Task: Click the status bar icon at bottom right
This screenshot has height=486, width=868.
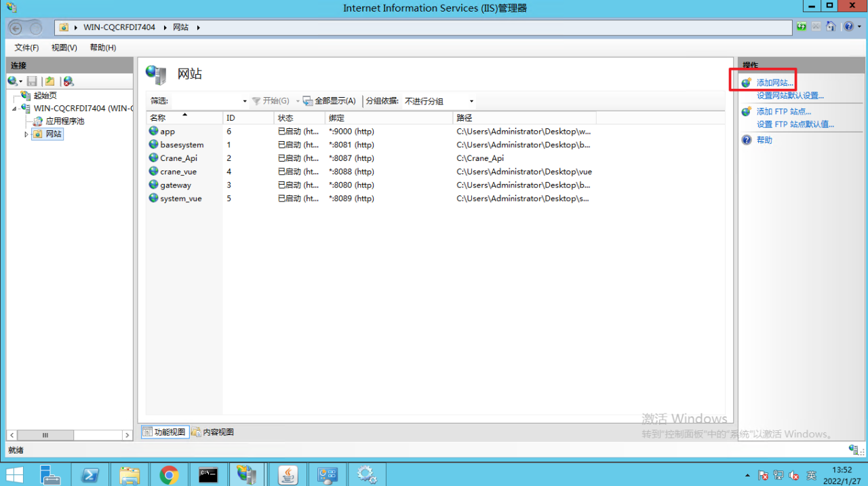Action: [854, 449]
